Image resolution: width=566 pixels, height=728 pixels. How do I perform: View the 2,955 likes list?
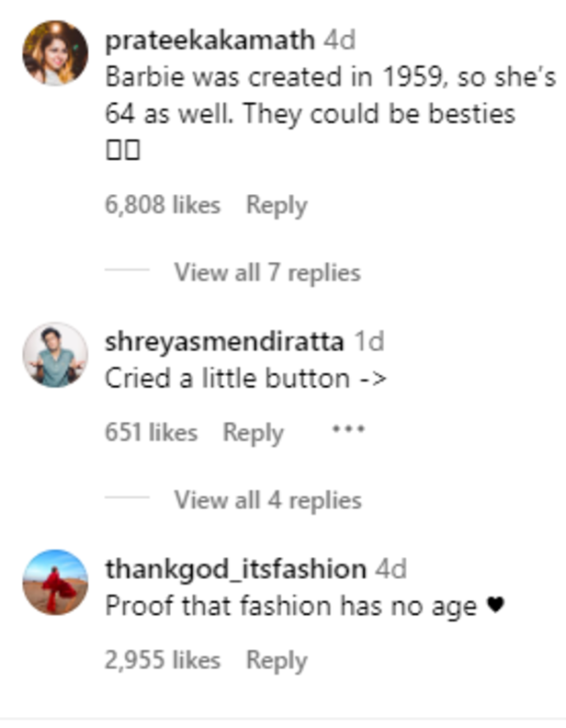click(163, 660)
